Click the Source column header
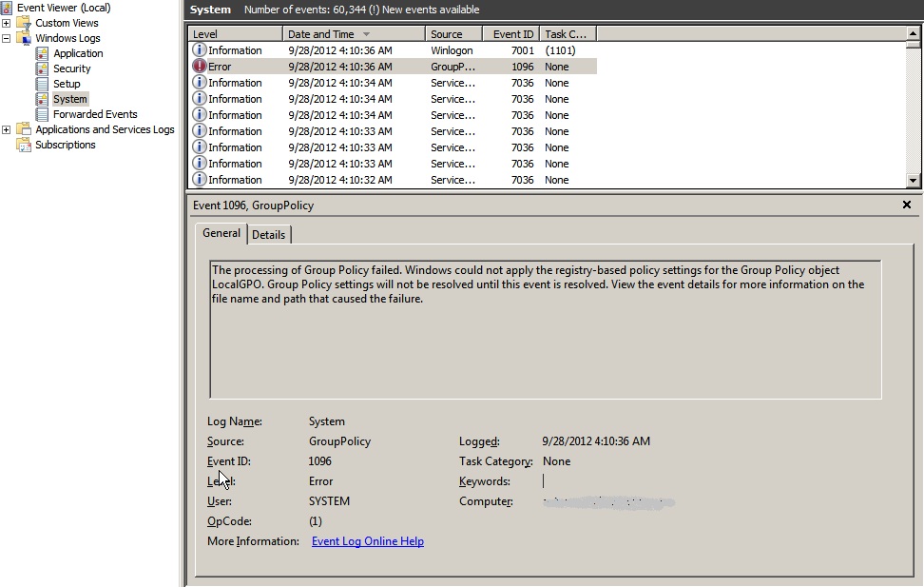This screenshot has width=924, height=587. coord(453,34)
